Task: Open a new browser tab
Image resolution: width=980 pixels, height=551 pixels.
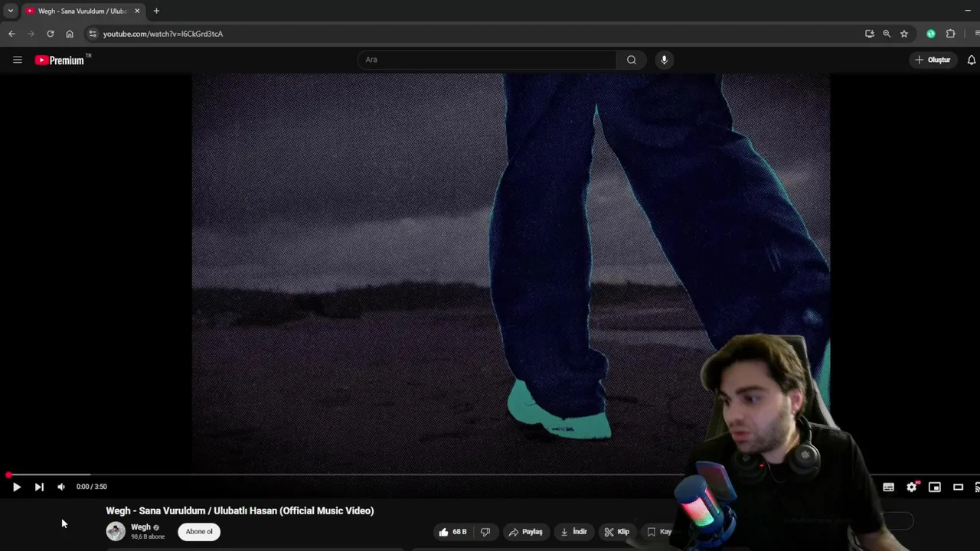Action: 156,11
